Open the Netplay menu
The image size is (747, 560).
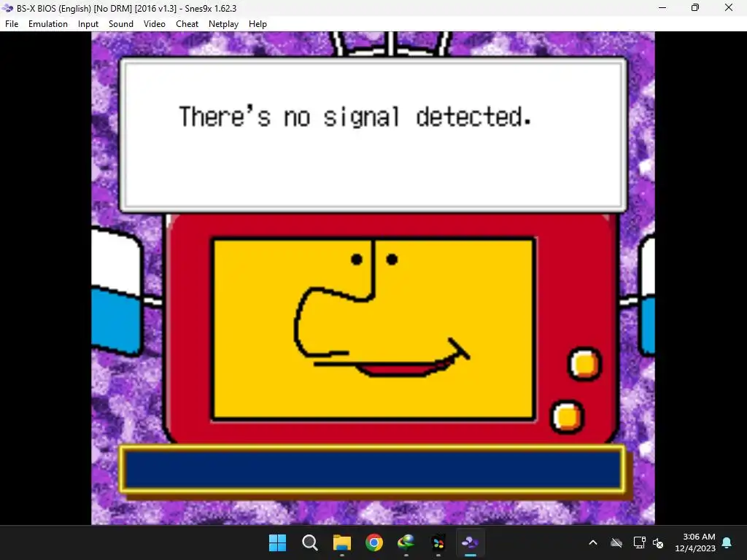coord(223,24)
